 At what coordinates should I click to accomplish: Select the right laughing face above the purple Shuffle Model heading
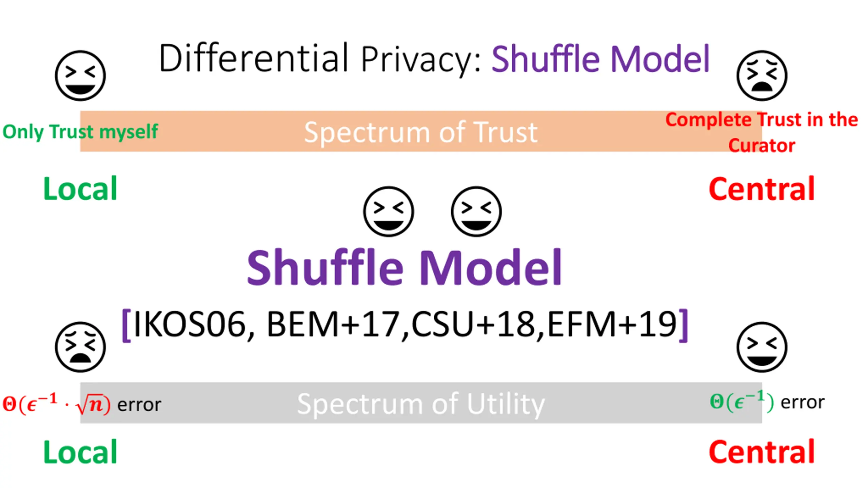476,211
